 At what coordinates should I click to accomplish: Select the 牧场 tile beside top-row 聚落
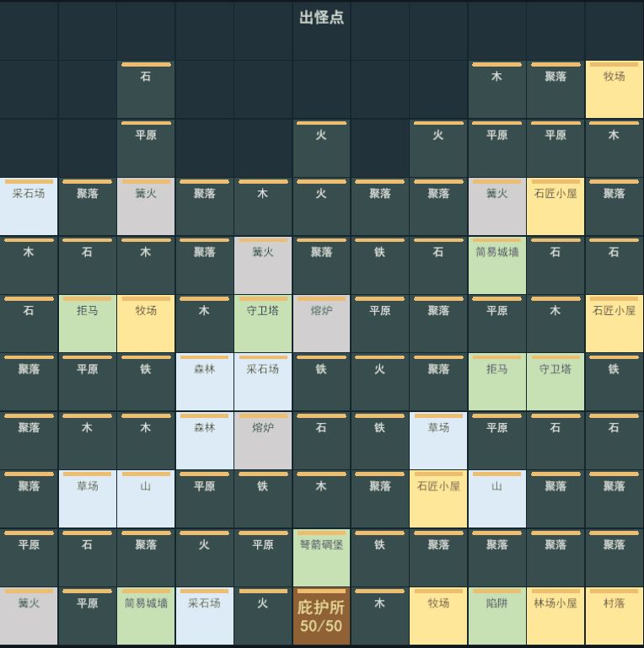[614, 89]
